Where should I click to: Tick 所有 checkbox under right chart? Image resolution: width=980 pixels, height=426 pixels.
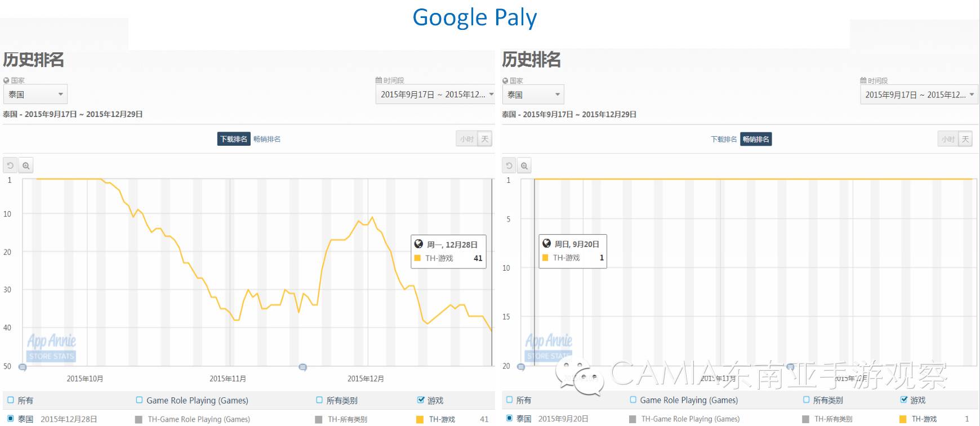pyautogui.click(x=509, y=400)
